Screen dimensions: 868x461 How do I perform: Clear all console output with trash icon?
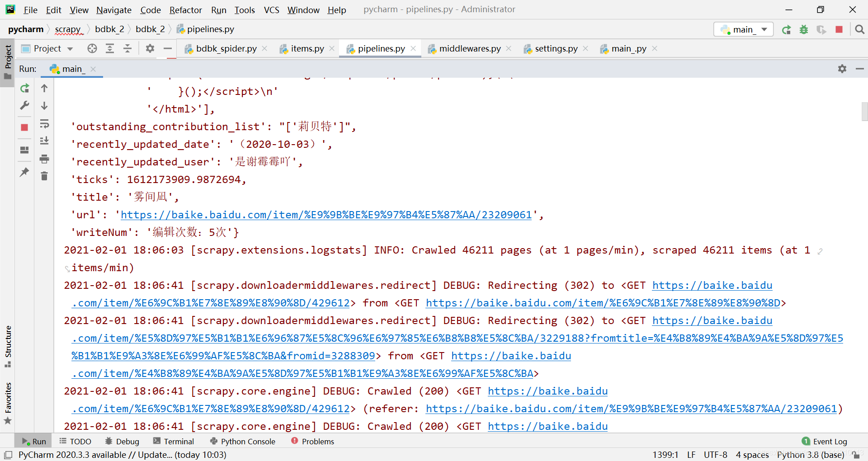[x=44, y=176]
